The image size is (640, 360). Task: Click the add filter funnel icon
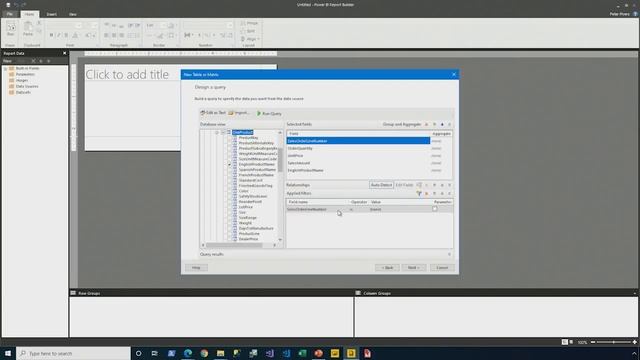click(419, 193)
